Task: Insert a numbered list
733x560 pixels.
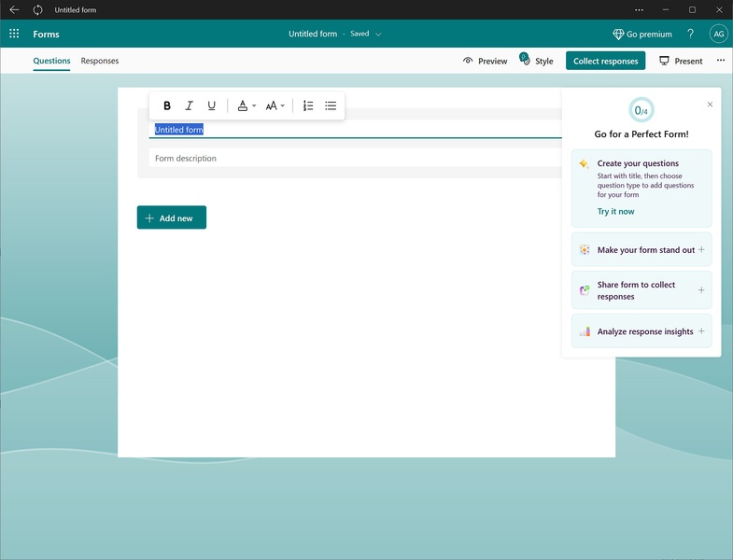Action: pyautogui.click(x=308, y=106)
